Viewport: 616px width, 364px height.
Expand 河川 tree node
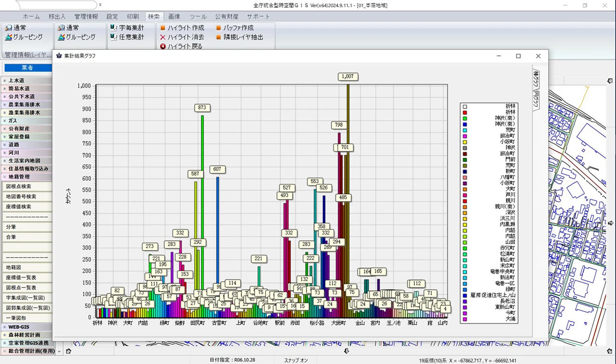coord(4,153)
